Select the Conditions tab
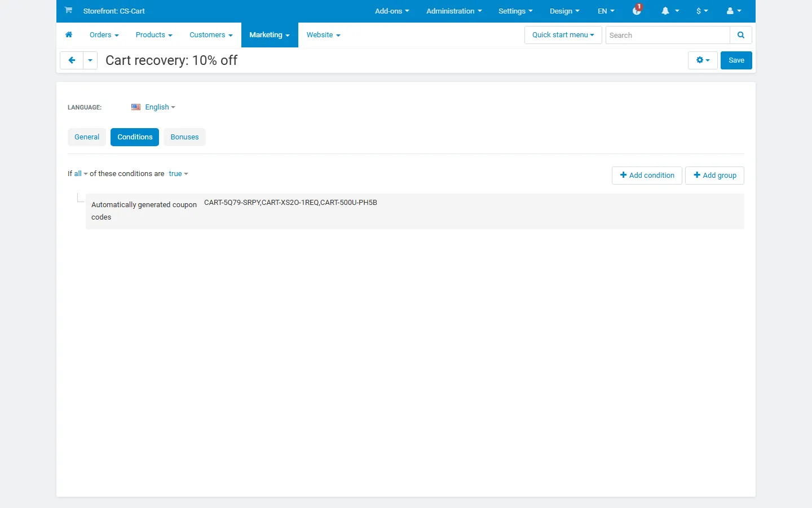The image size is (812, 508). tap(135, 137)
